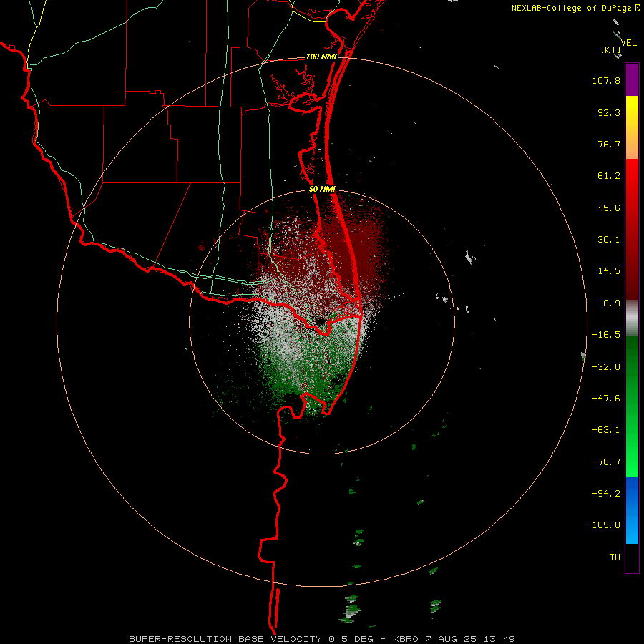Click the TH legend label
The height and width of the screenshot is (644, 644).
point(615,557)
